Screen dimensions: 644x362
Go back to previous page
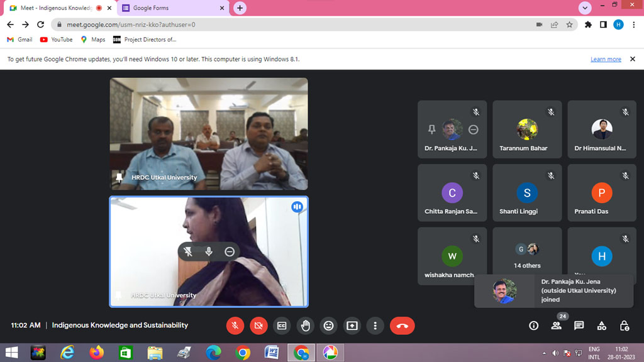10,25
